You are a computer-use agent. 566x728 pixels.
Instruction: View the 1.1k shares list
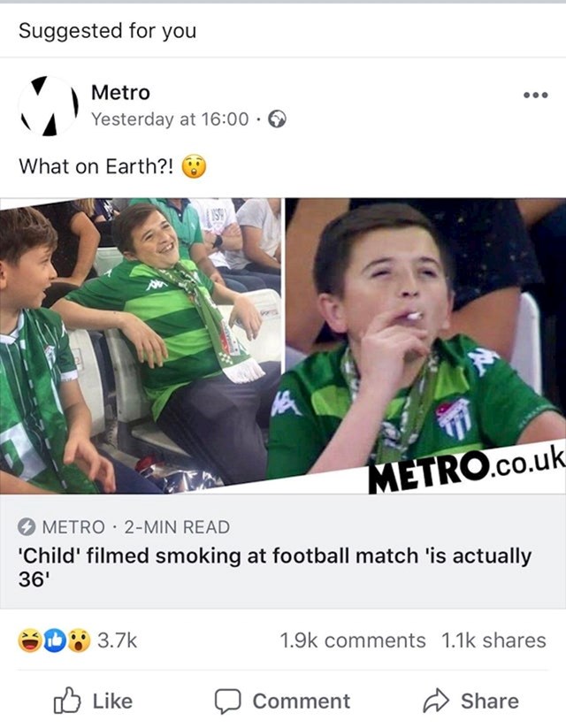pyautogui.click(x=493, y=640)
